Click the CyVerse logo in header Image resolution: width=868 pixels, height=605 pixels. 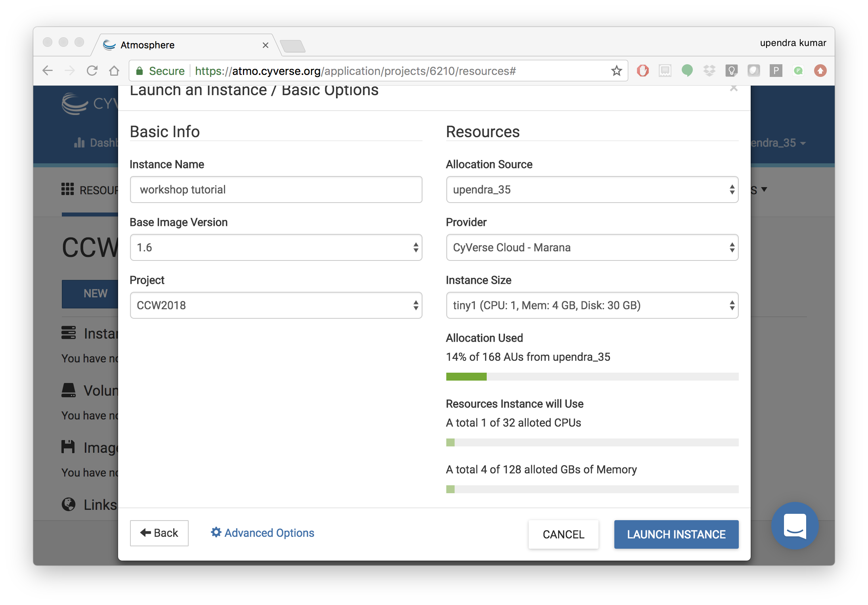(x=90, y=103)
